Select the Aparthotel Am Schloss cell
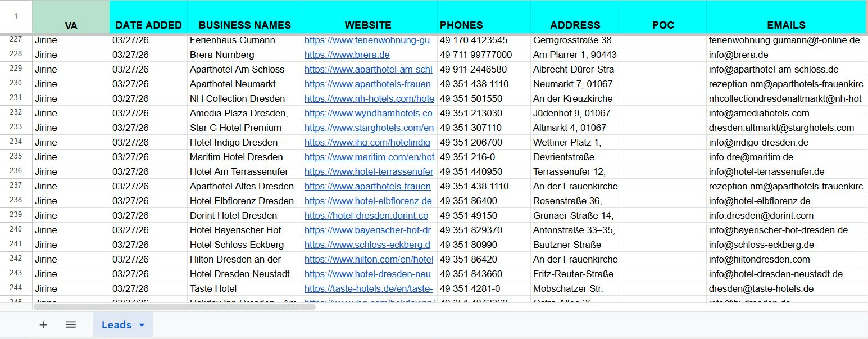 pos(244,69)
